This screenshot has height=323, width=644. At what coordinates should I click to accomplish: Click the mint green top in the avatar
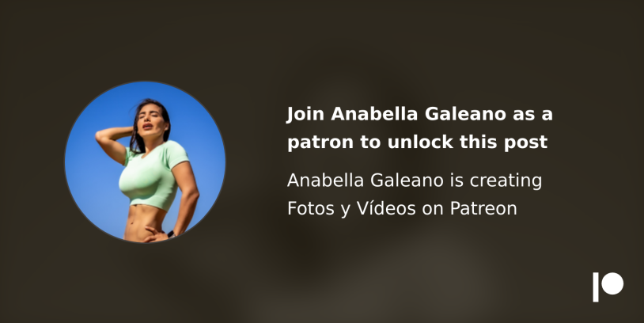[x=152, y=175]
